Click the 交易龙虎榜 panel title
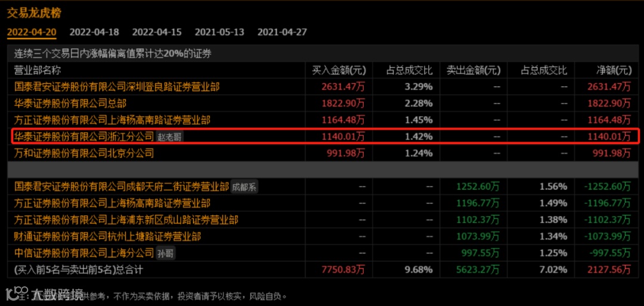The width and height of the screenshot is (644, 306). coord(33,13)
